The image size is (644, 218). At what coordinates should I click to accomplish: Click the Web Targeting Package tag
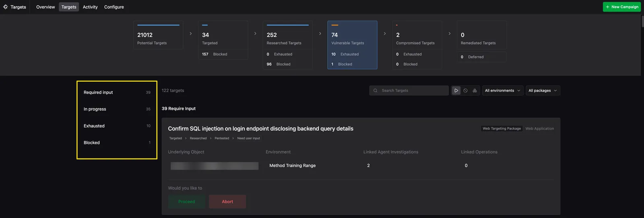(502, 129)
